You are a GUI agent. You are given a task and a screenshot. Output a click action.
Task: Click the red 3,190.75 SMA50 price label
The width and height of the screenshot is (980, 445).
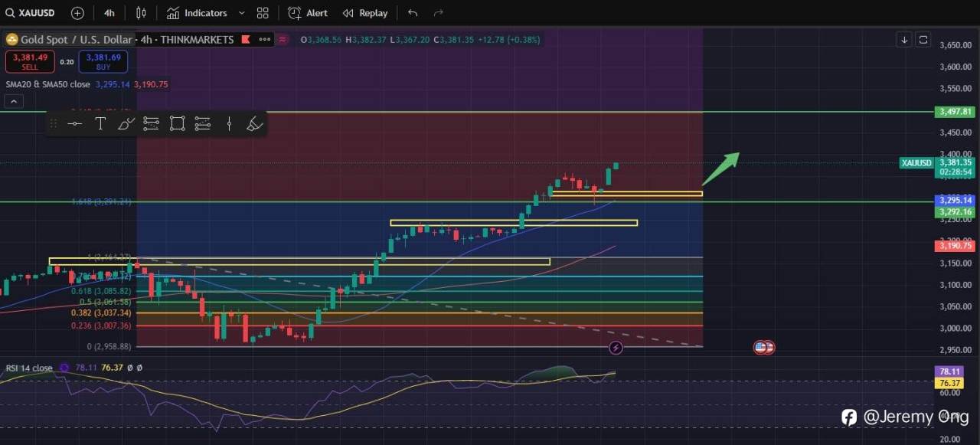tap(955, 246)
